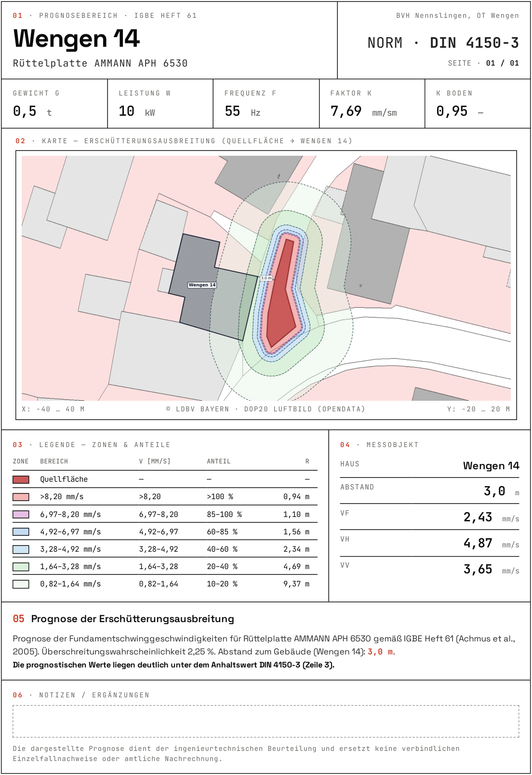Click the VH value 4,87 mm/s
Screen dimensions: 532x775
(491, 544)
